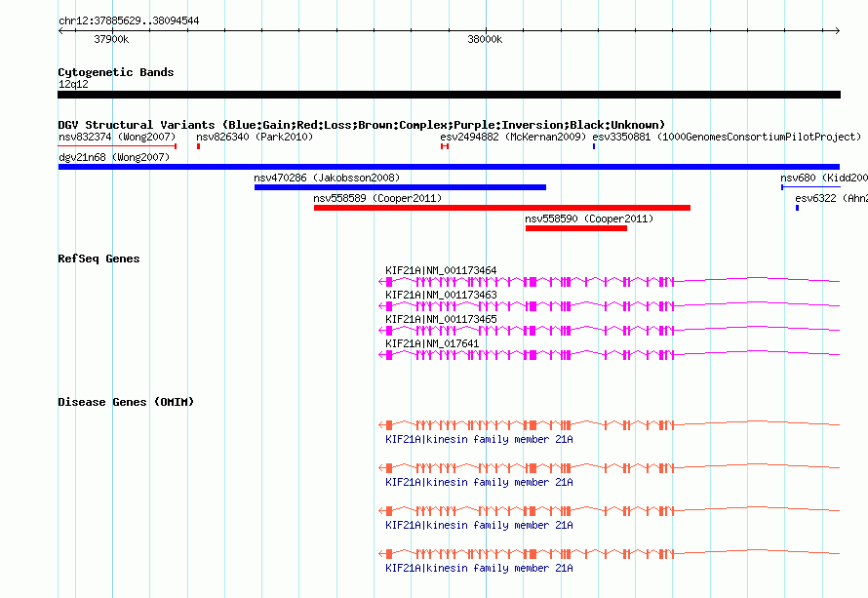Click the NM_001173464 magenta gene model
The height and width of the screenshot is (598, 868).
pos(609,282)
